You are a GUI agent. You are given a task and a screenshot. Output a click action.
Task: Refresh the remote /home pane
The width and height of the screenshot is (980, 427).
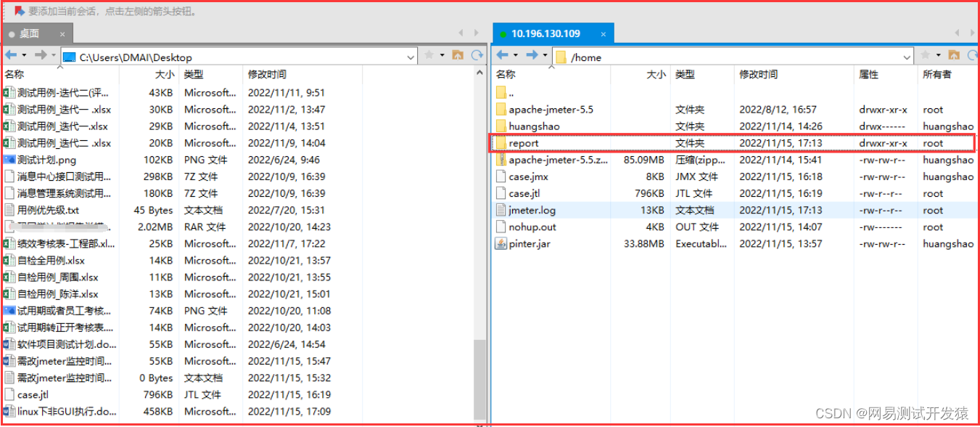(x=973, y=55)
